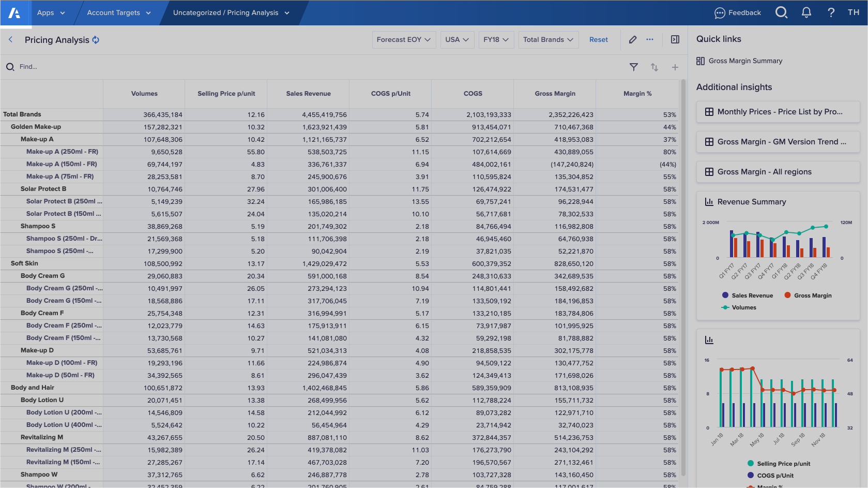The image size is (868, 488).
Task: Click the Reset link
Action: click(598, 40)
